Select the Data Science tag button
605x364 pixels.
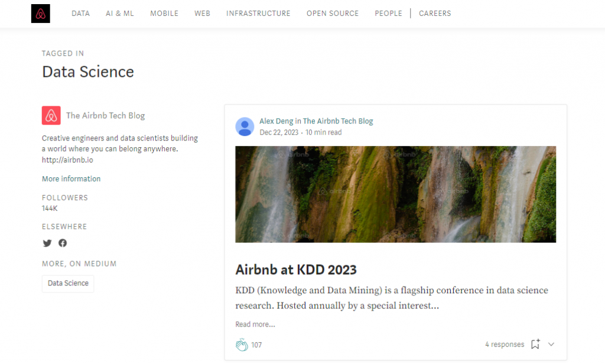(67, 283)
